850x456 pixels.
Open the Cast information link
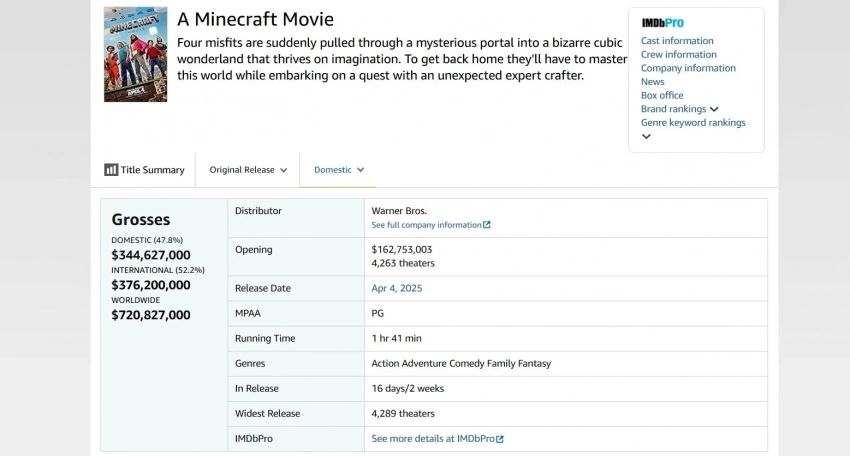677,41
